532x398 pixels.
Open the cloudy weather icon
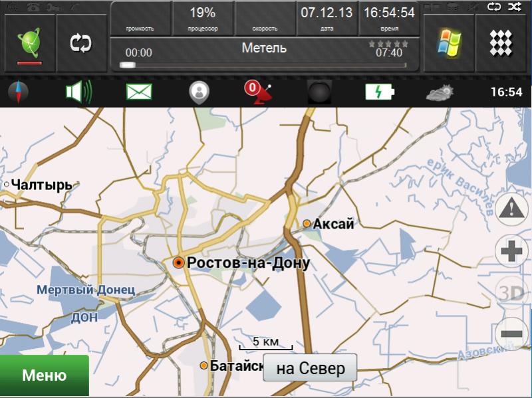pyautogui.click(x=440, y=92)
